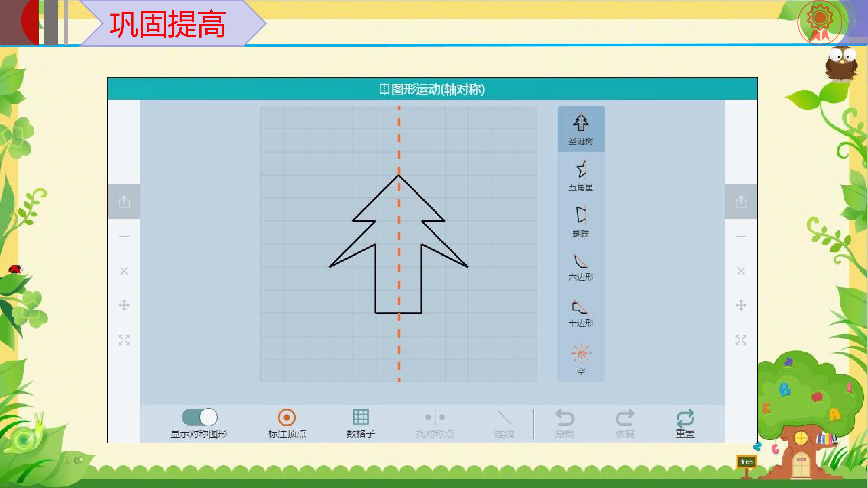Image resolution: width=868 pixels, height=488 pixels.
Task: Click left sidebar share export icon
Action: (x=124, y=202)
